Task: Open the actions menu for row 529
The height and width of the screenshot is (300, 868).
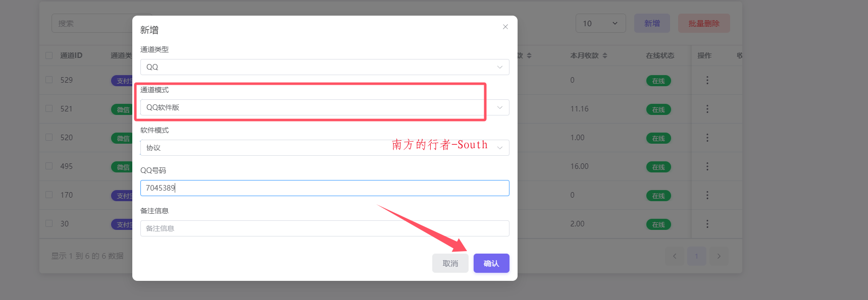Action: (707, 80)
